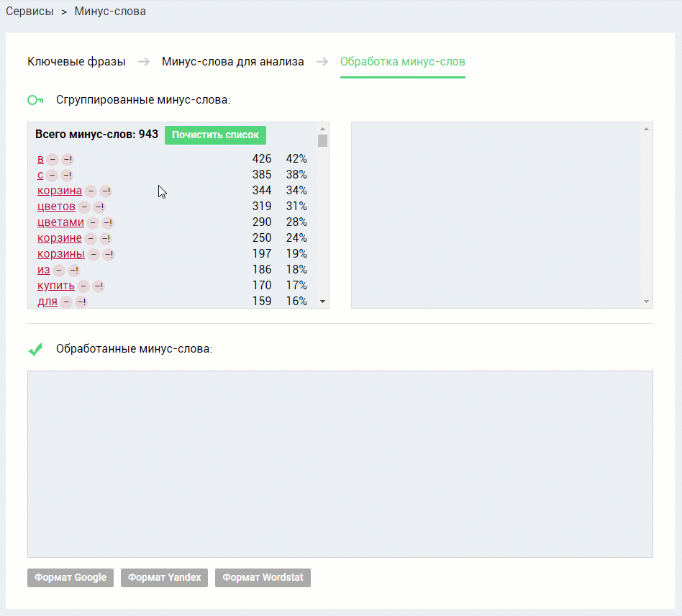Open the 'Ключевые фразы' step tab

[76, 62]
